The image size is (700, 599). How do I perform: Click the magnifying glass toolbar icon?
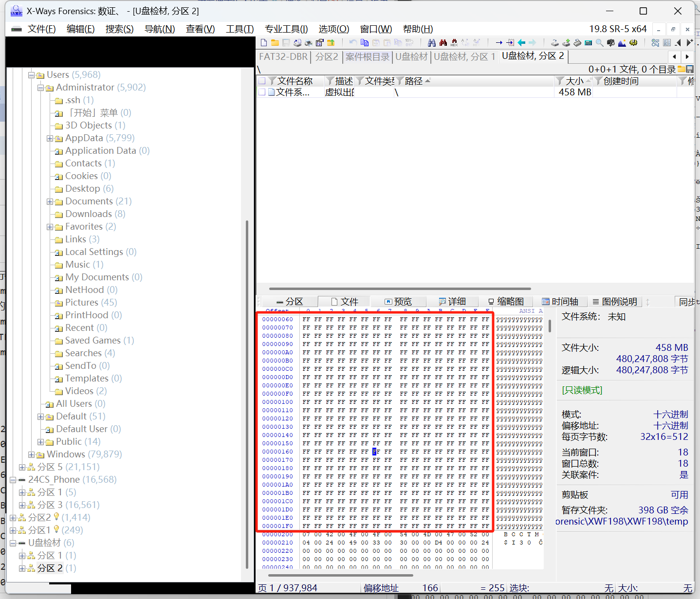click(x=600, y=43)
